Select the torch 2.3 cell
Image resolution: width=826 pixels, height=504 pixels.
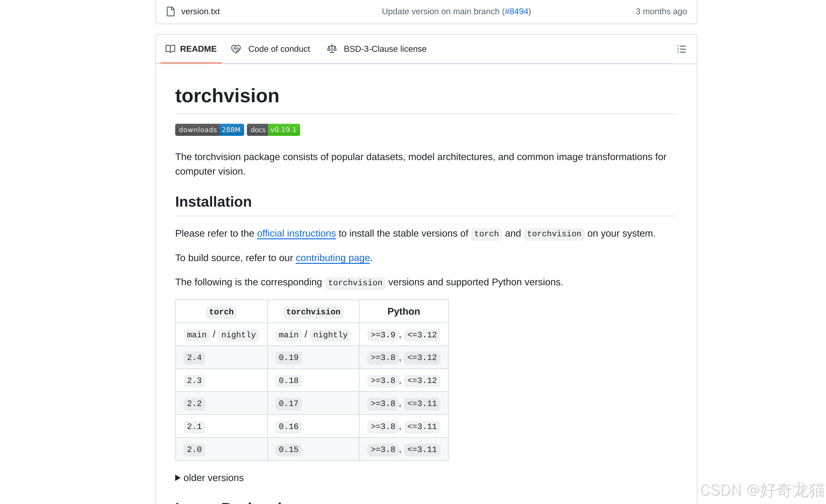(221, 380)
